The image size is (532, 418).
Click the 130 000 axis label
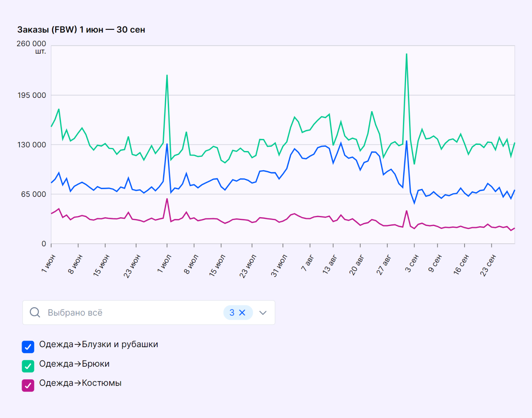(x=31, y=145)
